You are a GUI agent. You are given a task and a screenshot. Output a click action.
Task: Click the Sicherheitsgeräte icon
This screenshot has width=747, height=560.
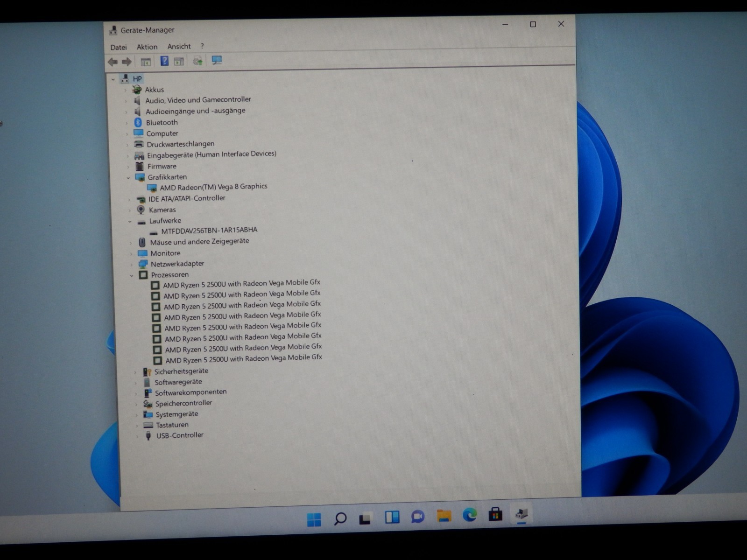(147, 372)
